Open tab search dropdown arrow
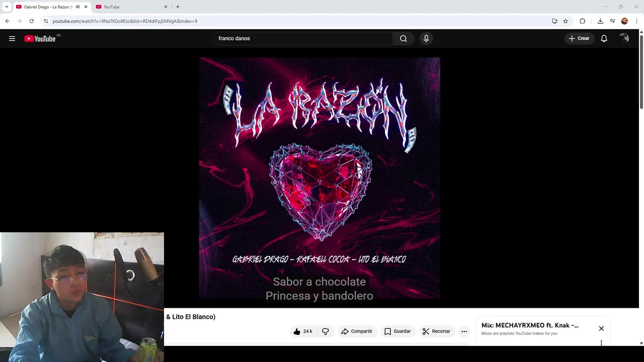Image resolution: width=644 pixels, height=362 pixels. click(7, 7)
